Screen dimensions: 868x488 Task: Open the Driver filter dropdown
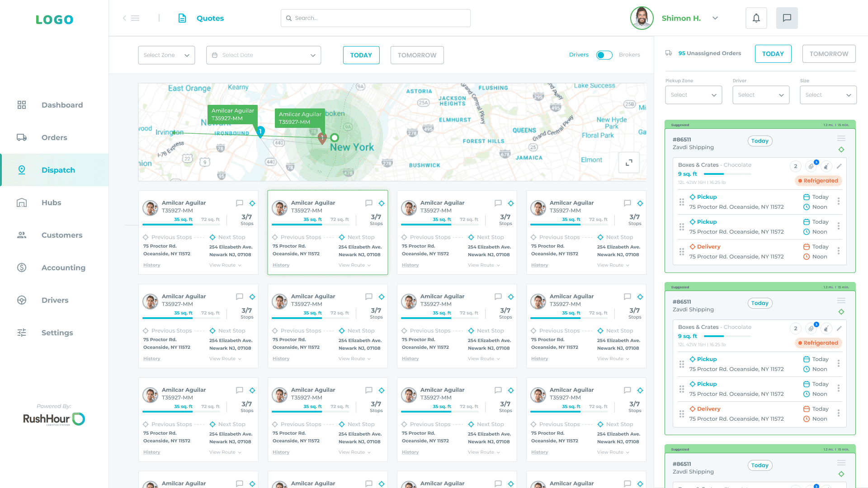tap(761, 95)
